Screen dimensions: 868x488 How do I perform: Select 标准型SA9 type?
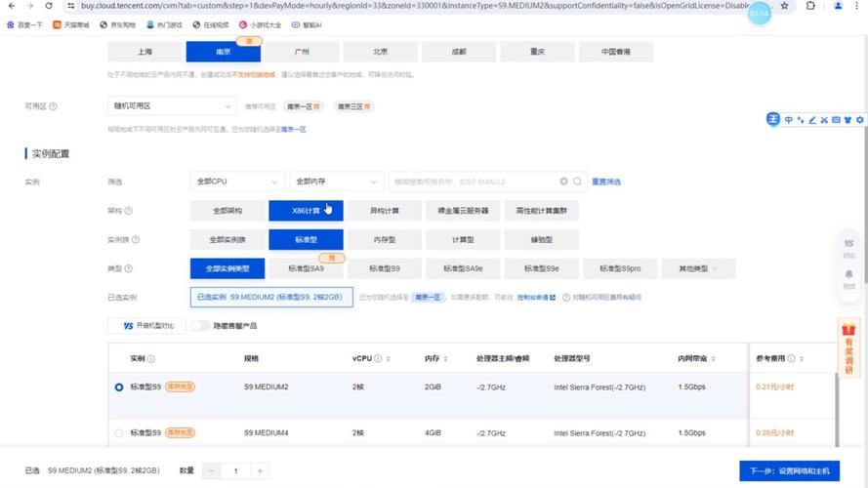pos(307,268)
